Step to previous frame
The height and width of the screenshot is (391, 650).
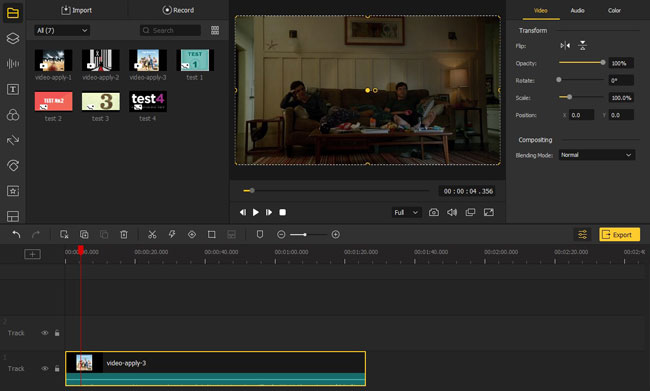(x=243, y=212)
